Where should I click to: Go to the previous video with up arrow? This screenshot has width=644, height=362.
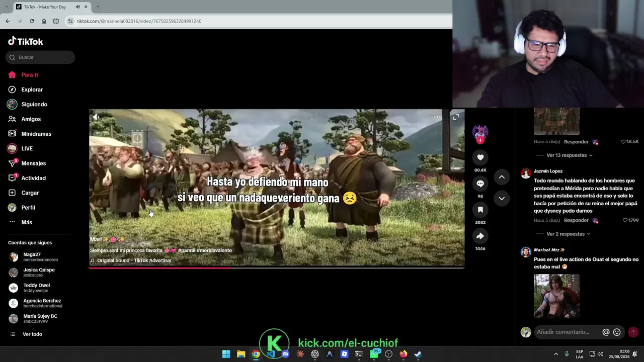tap(502, 177)
